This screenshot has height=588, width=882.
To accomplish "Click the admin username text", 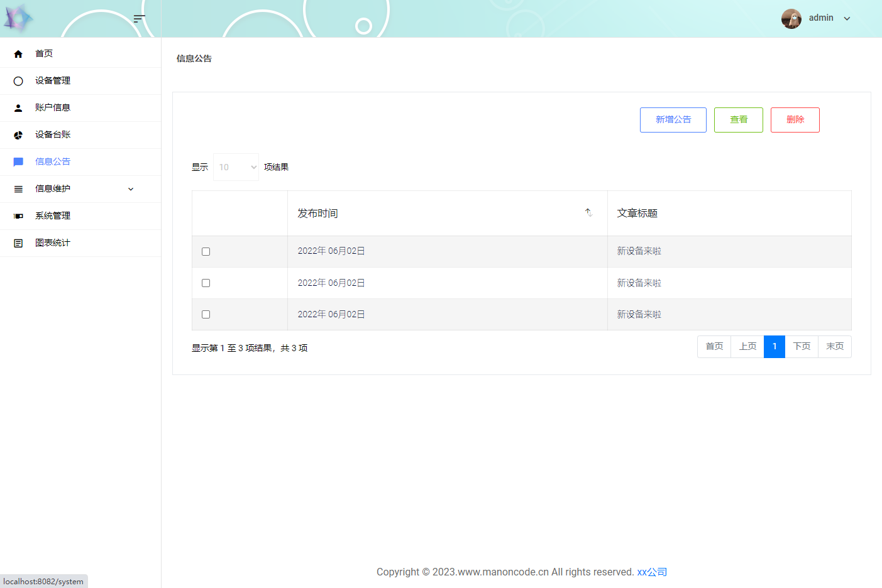I will pyautogui.click(x=821, y=18).
